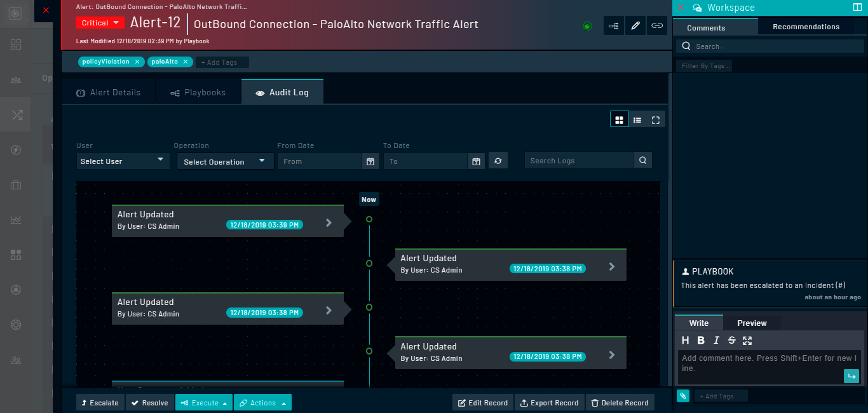Toggle bold formatting in the comment editor
The height and width of the screenshot is (413, 868).
click(x=700, y=340)
